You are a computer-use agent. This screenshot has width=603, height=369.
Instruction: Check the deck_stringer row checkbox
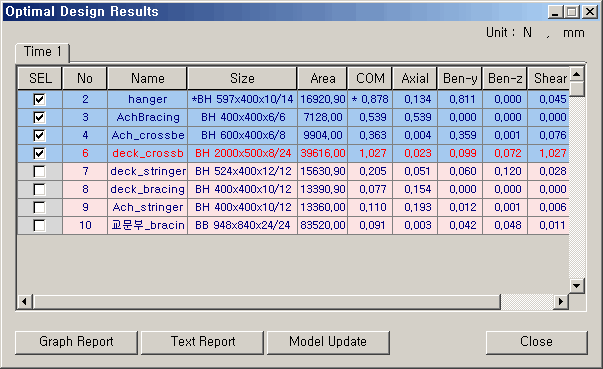tap(39, 171)
